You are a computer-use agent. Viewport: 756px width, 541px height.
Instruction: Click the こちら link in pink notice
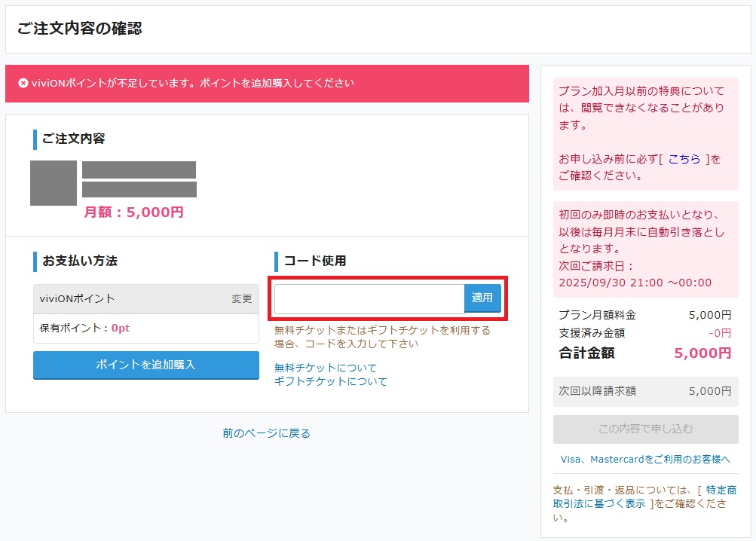684,159
